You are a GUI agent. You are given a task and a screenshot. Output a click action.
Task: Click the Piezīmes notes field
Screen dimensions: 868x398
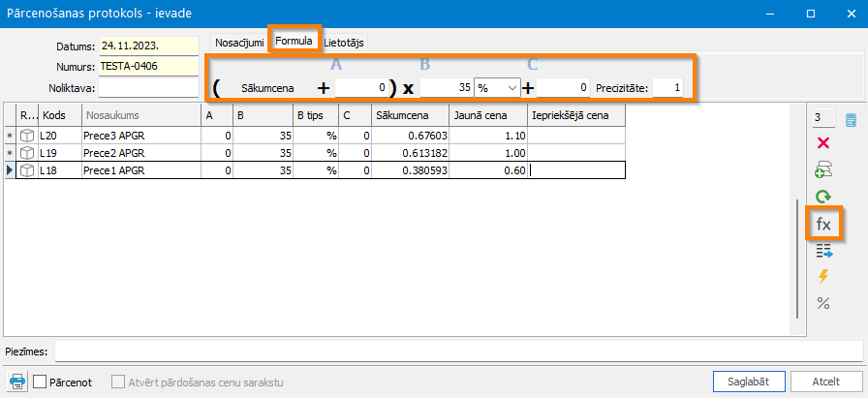click(459, 351)
